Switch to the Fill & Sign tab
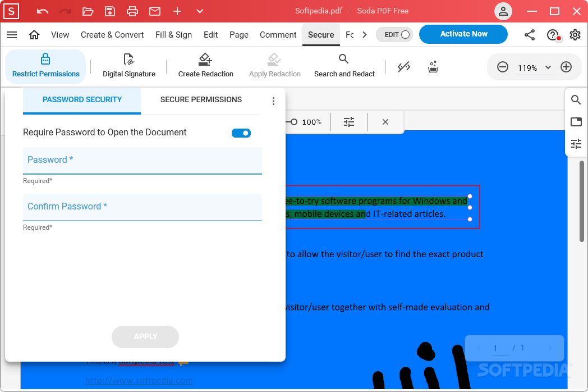This screenshot has height=392, width=588. point(173,35)
